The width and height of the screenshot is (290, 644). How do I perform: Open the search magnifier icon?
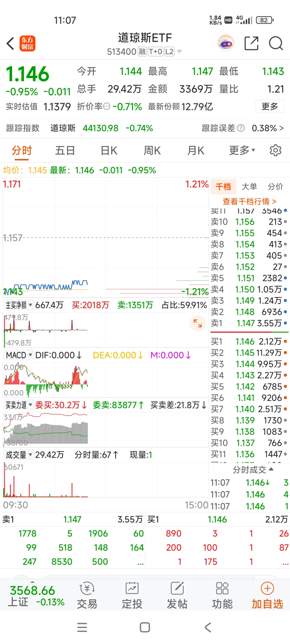click(276, 43)
